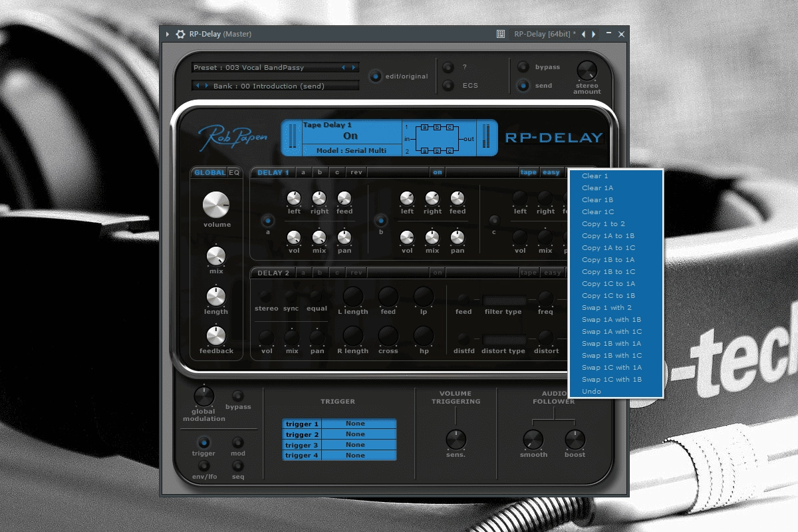Click the plugin picker grid icon
This screenshot has height=532, width=798.
[x=501, y=34]
